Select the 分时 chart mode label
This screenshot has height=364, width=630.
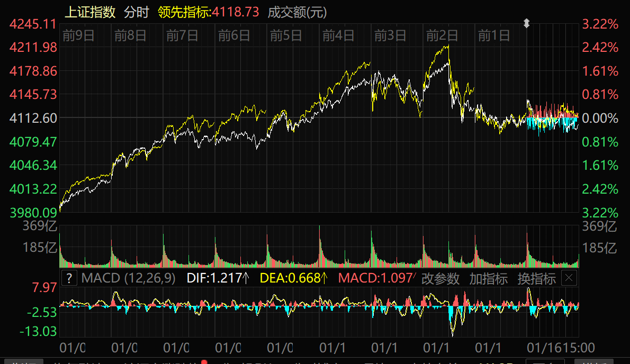tap(137, 12)
